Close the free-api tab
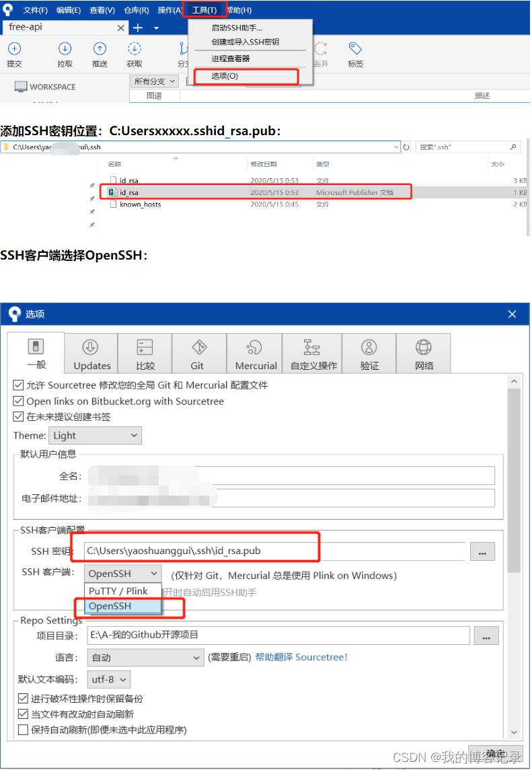 coord(121,28)
